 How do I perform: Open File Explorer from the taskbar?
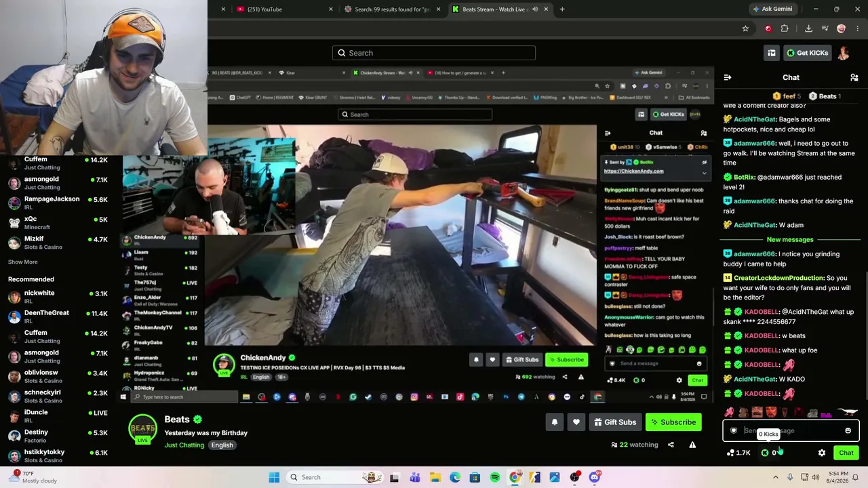(x=435, y=477)
